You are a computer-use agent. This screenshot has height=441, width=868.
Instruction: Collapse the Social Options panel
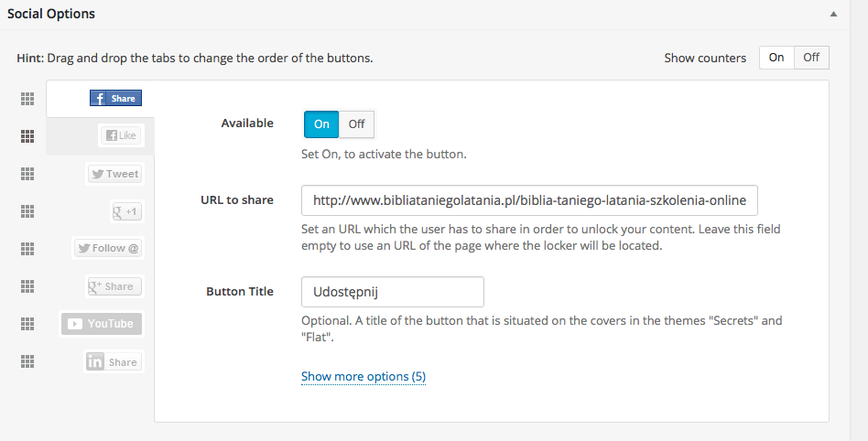coord(833,15)
